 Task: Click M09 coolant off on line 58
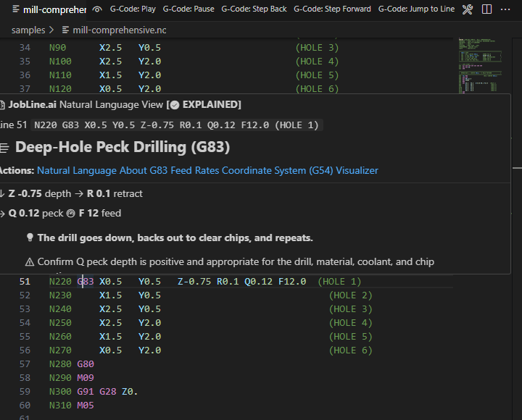(86, 378)
